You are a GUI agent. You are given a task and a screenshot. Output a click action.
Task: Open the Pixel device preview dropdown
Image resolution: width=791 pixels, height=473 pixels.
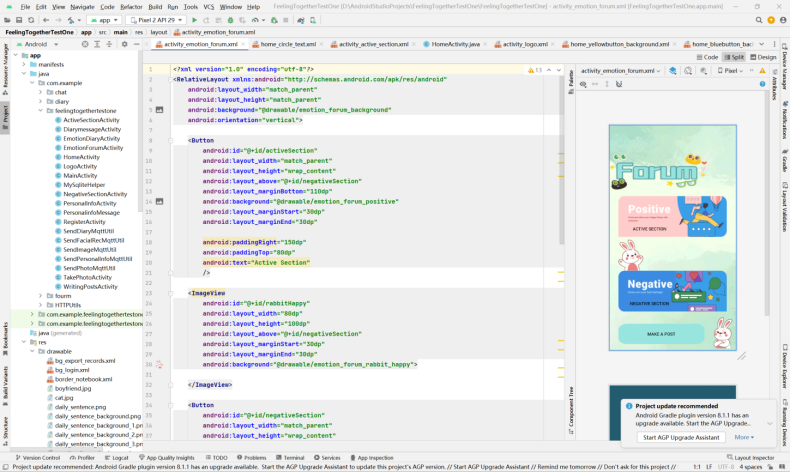point(730,71)
